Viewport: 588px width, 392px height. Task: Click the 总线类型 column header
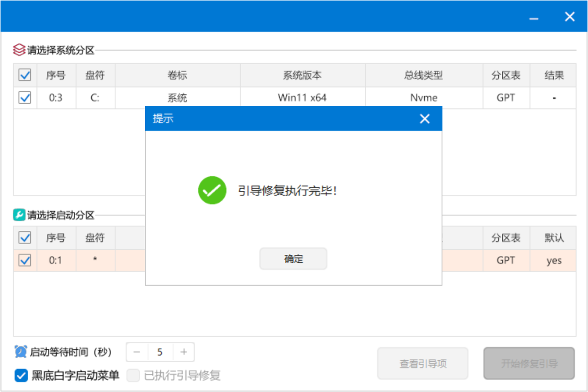point(424,76)
